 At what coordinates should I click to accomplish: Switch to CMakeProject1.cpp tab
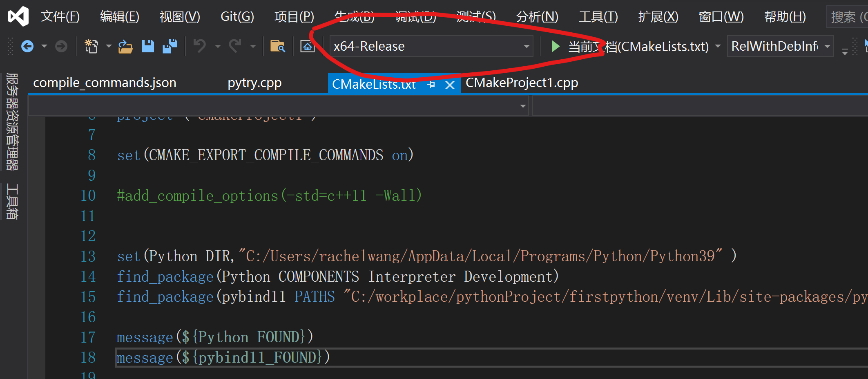tap(522, 83)
